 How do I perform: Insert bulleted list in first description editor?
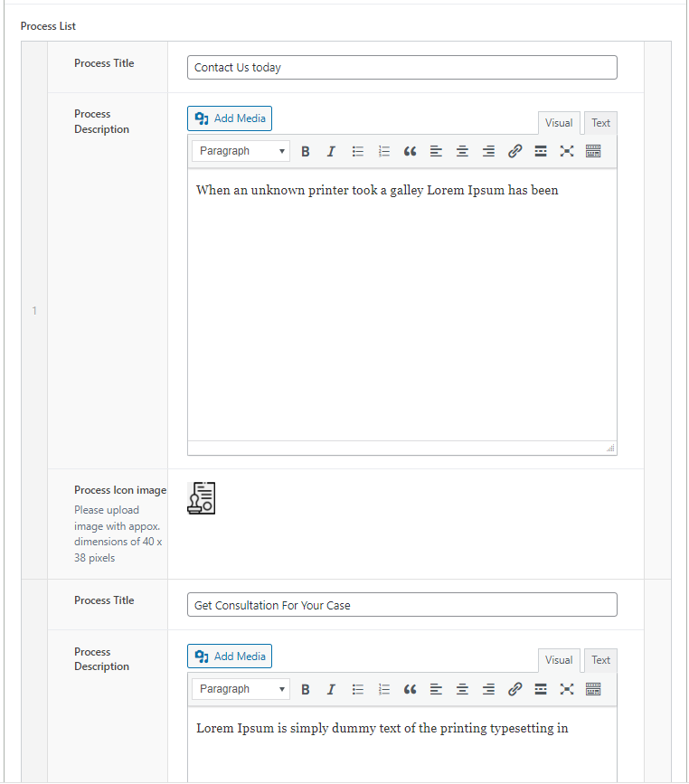click(357, 151)
